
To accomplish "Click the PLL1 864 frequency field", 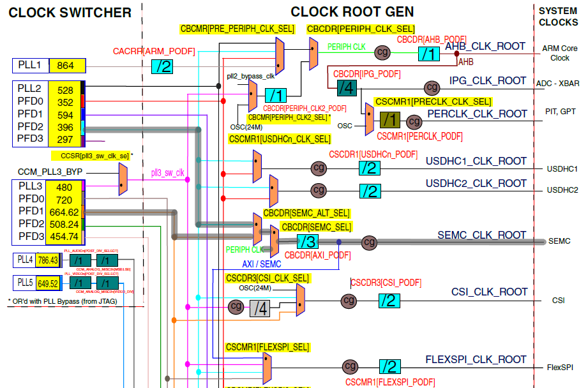I will pyautogui.click(x=67, y=66).
